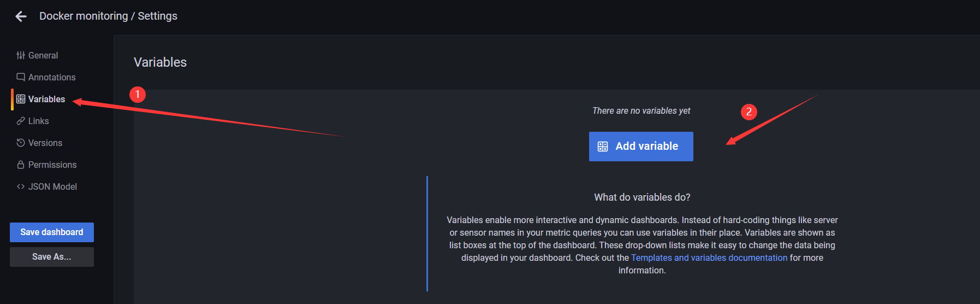View the JSON Model section
Screen dimensions: 980x304
52,186
